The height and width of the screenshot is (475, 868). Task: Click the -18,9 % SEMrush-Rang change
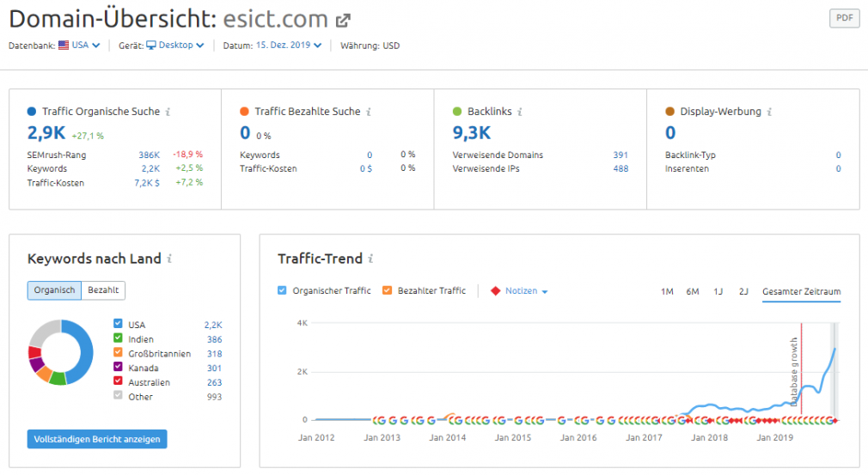point(187,155)
